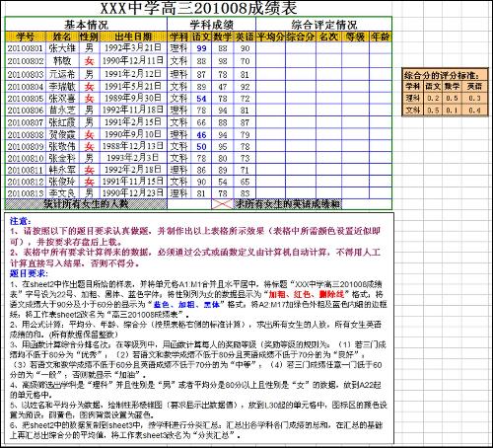Click weight 0.2 in the scoring standard table
The width and height of the screenshot is (493, 448).
click(x=433, y=98)
